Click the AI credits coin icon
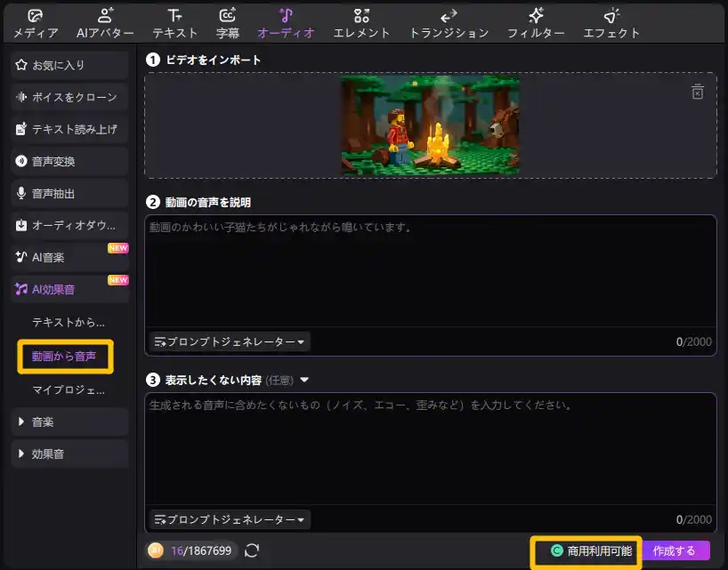The height and width of the screenshot is (570, 728). pos(156,550)
